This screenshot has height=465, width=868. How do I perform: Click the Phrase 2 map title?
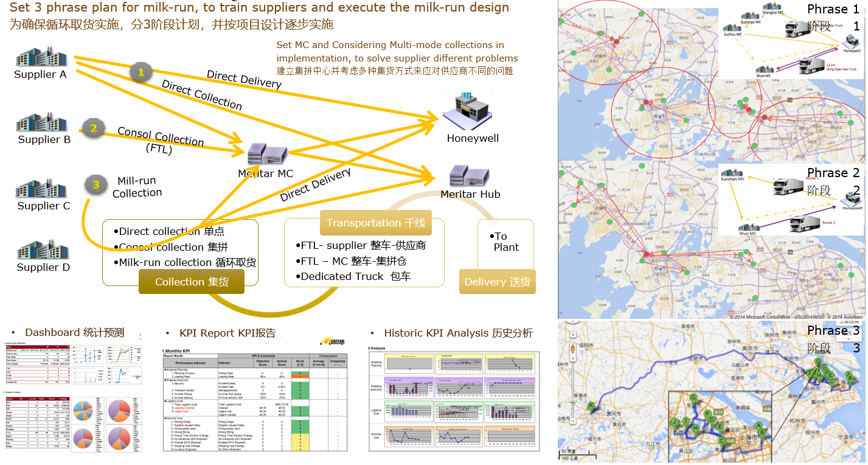click(x=833, y=181)
